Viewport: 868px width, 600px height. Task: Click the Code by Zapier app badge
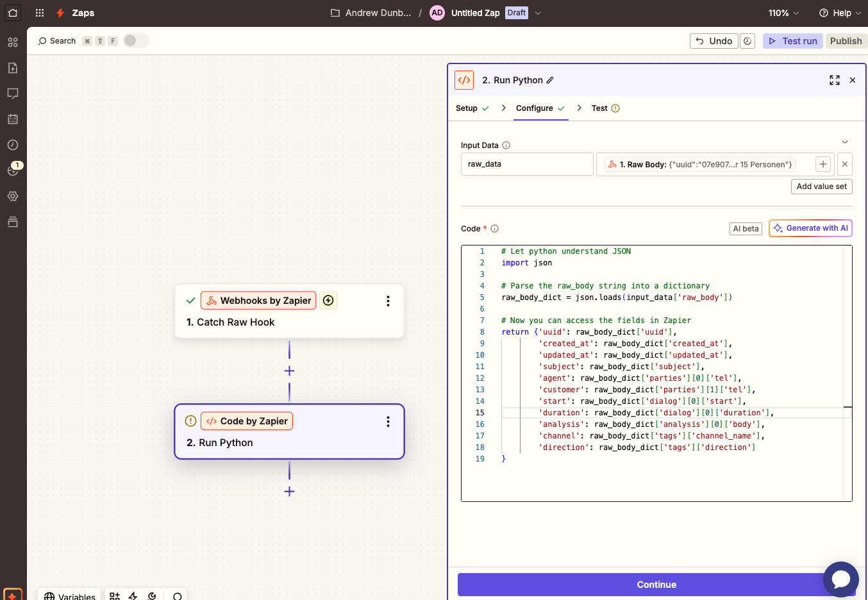tap(247, 421)
